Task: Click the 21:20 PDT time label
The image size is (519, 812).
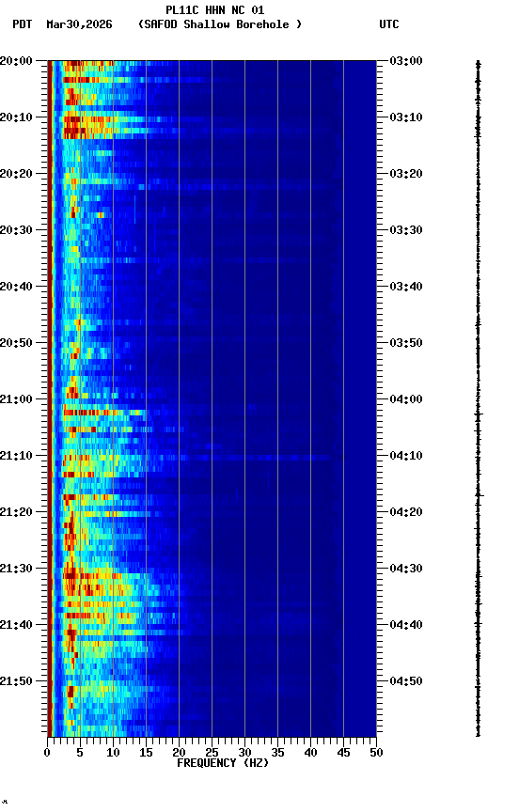Action: (x=16, y=512)
